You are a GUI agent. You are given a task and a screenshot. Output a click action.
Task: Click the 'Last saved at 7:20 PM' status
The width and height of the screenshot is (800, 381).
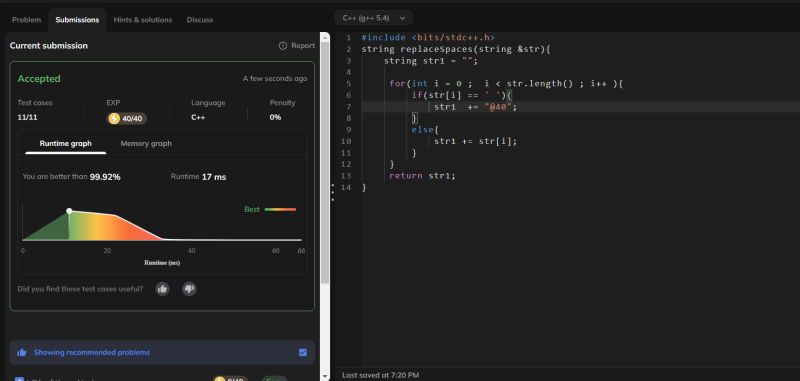(x=381, y=375)
